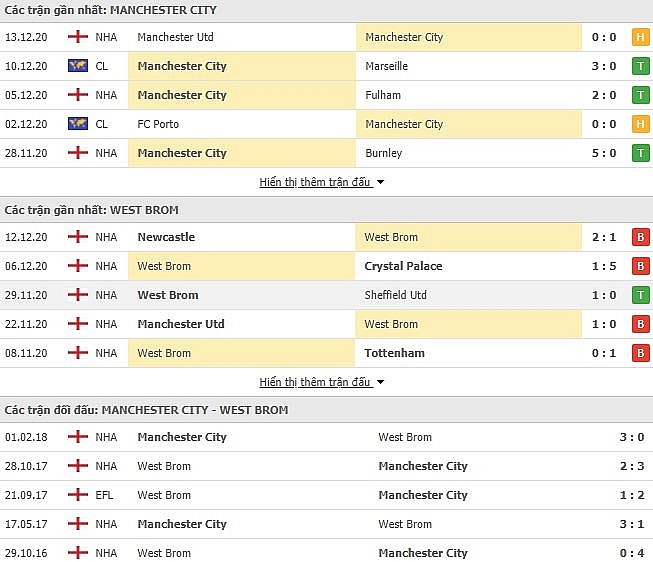This screenshot has height=562, width=653.
Task: Open the head-to-head 3:0 result from 01.02.18
Action: (631, 437)
